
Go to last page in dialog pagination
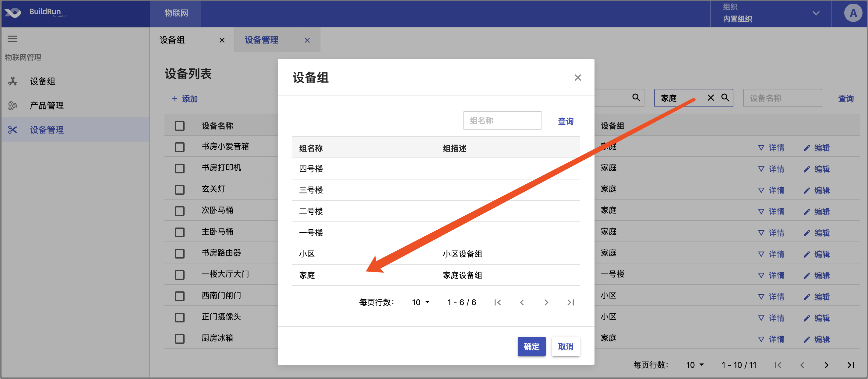(x=570, y=303)
